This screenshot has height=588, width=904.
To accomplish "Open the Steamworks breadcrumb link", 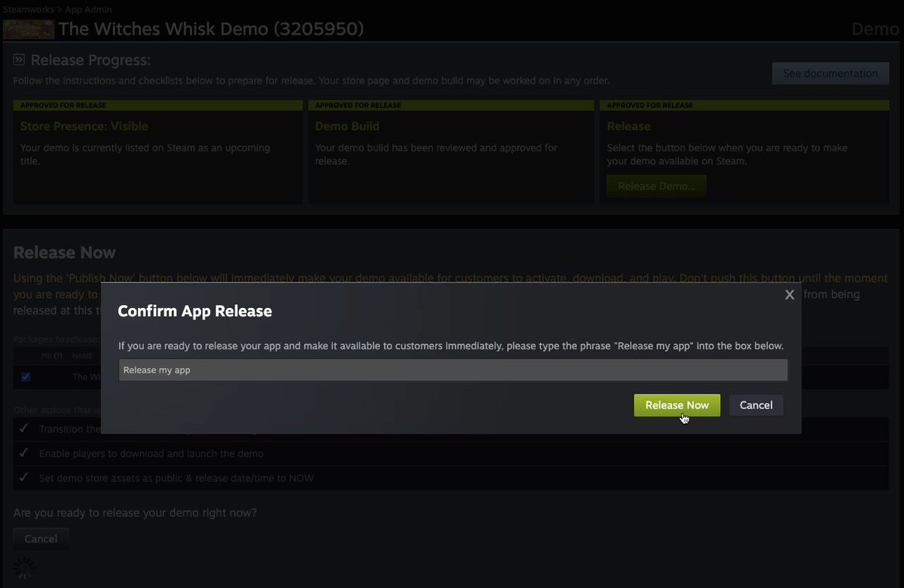I will (29, 10).
